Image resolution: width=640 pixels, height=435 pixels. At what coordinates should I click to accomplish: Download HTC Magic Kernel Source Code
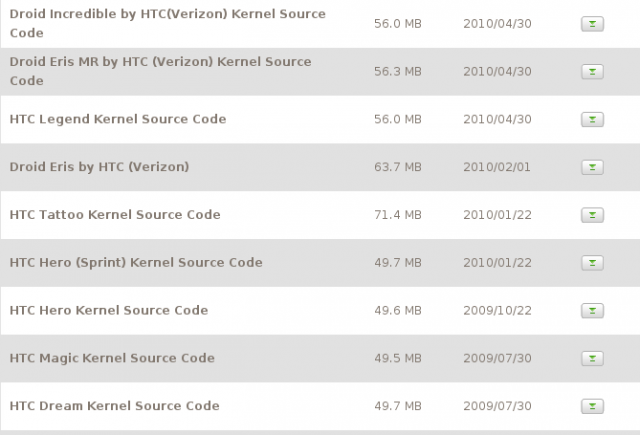pyautogui.click(x=592, y=358)
